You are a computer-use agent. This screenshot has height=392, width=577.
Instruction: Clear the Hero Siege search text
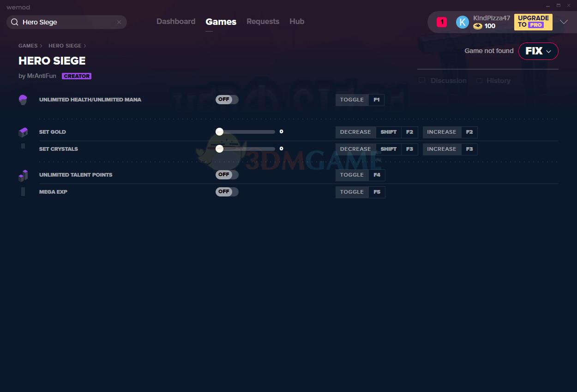point(119,22)
